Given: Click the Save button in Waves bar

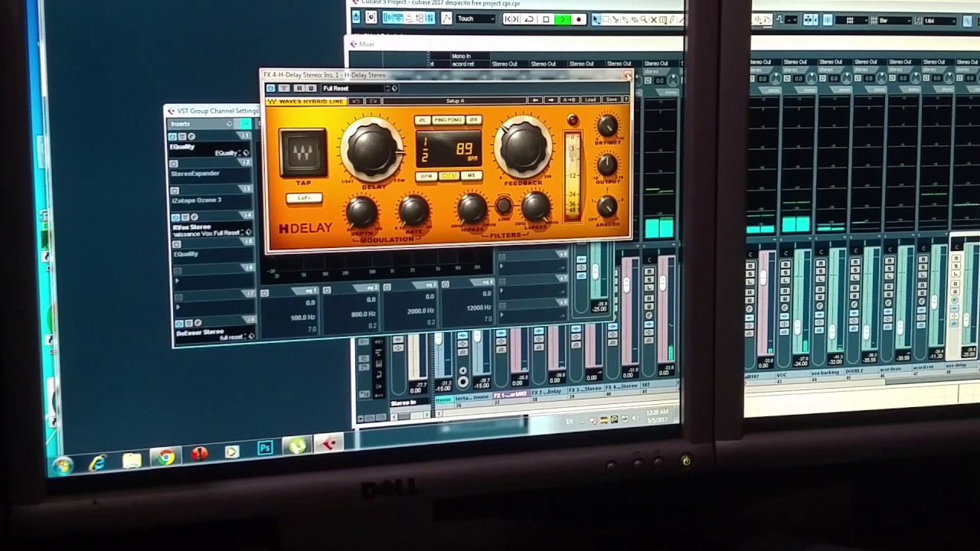Looking at the screenshot, I should pyautogui.click(x=611, y=99).
